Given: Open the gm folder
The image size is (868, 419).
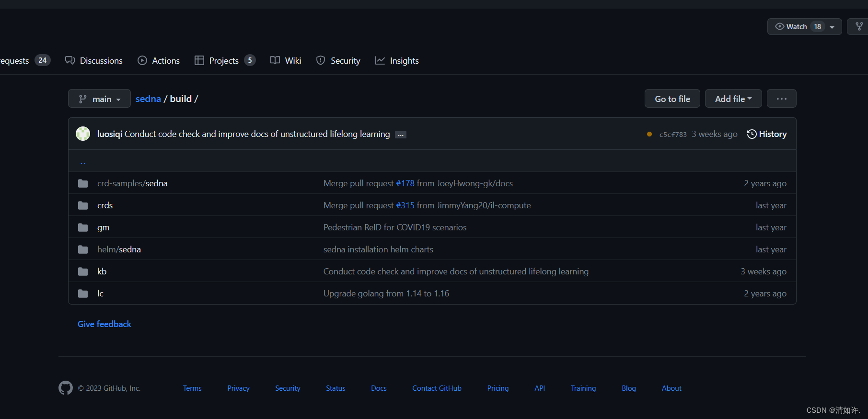Looking at the screenshot, I should pos(104,227).
